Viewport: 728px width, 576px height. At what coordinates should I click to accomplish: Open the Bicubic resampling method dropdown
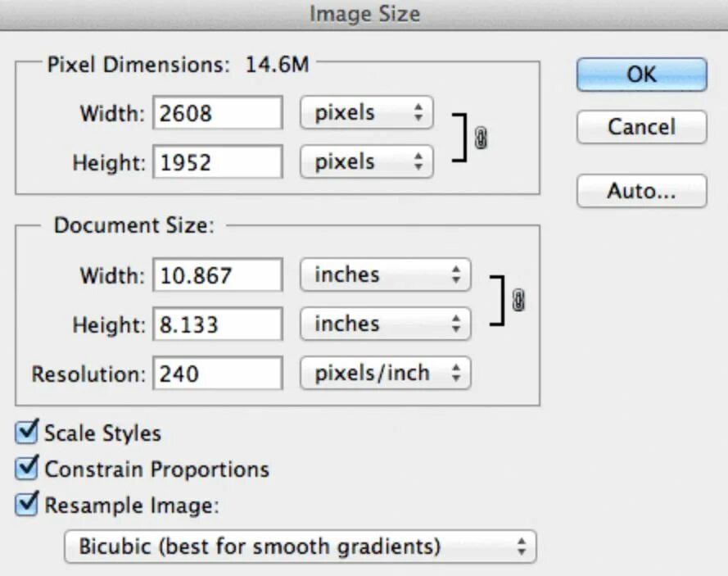[300, 547]
